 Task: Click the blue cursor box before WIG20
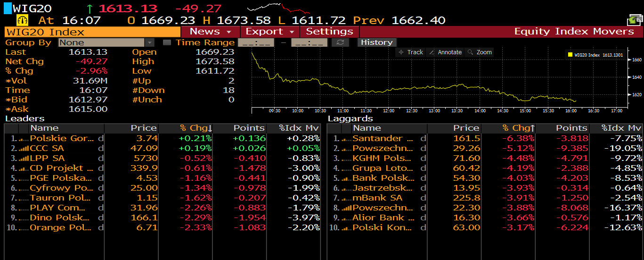pyautogui.click(x=8, y=8)
